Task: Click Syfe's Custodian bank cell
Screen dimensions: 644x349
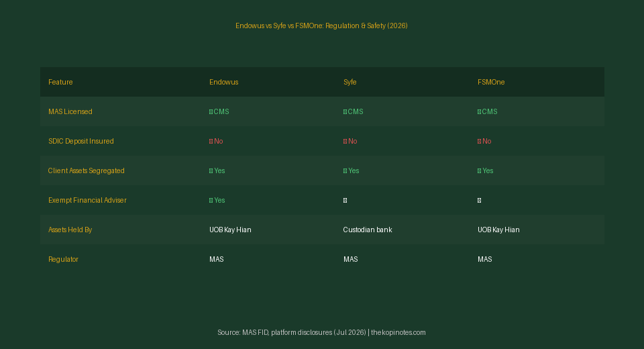Action: tap(368, 230)
